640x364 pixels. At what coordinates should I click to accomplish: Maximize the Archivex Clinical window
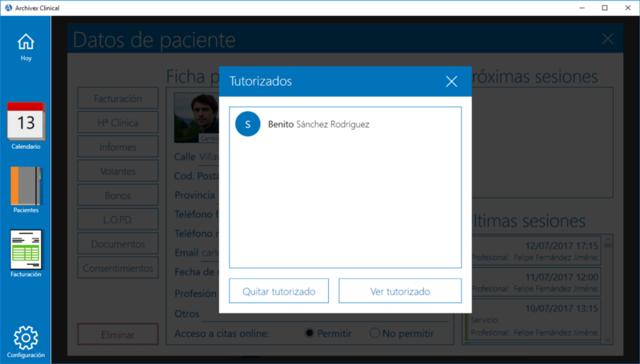tap(605, 8)
